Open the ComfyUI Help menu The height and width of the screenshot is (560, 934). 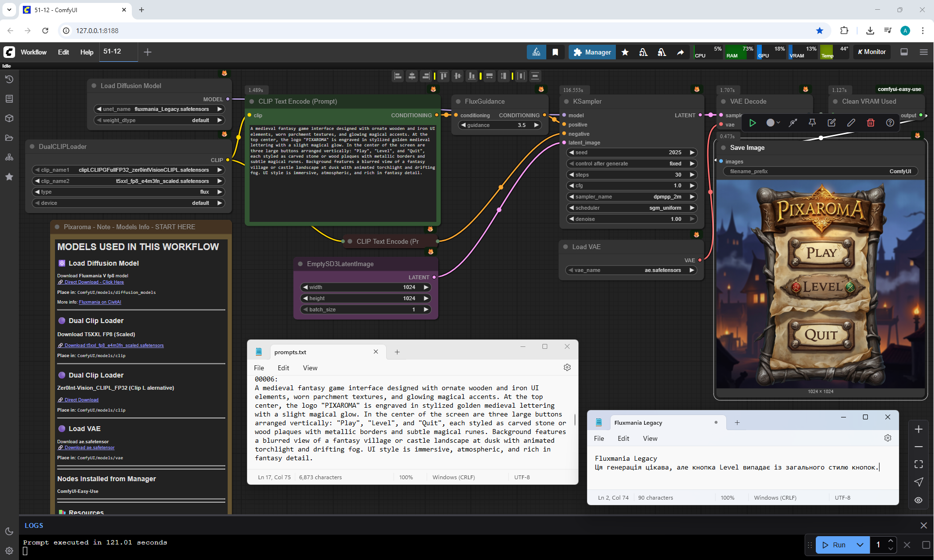click(87, 52)
